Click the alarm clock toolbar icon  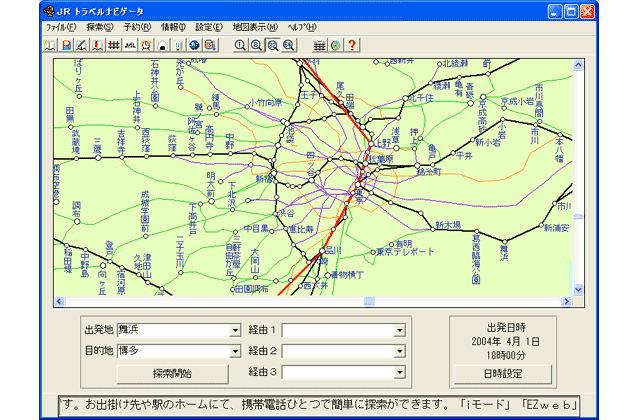[146, 45]
